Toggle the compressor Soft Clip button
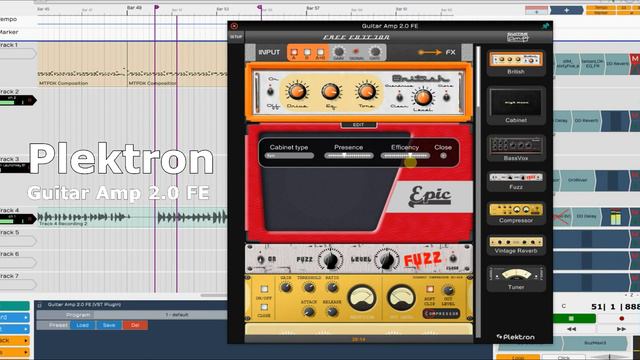Viewport: 640px width, 360px height. 429,289
